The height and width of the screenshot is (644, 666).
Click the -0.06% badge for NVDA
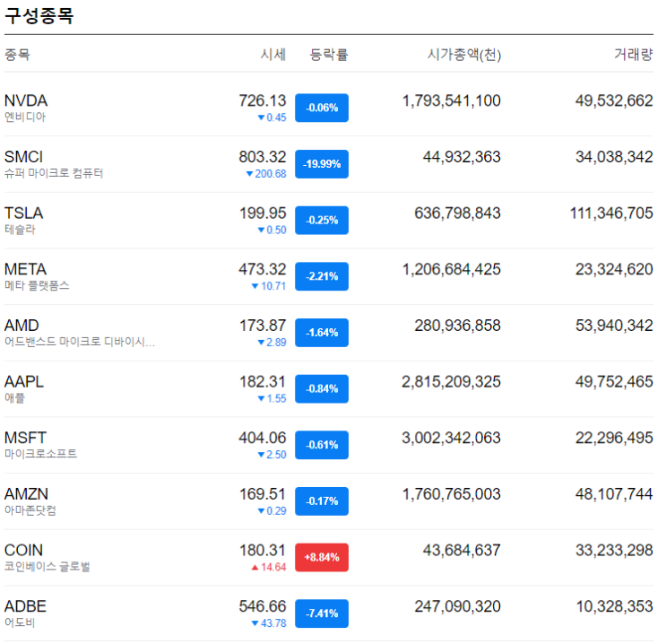(322, 108)
